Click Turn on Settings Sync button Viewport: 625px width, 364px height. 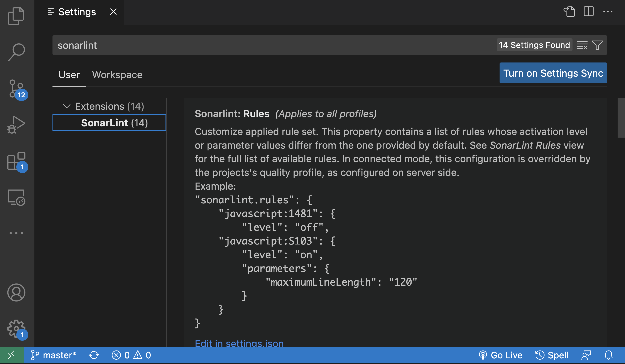tap(553, 73)
